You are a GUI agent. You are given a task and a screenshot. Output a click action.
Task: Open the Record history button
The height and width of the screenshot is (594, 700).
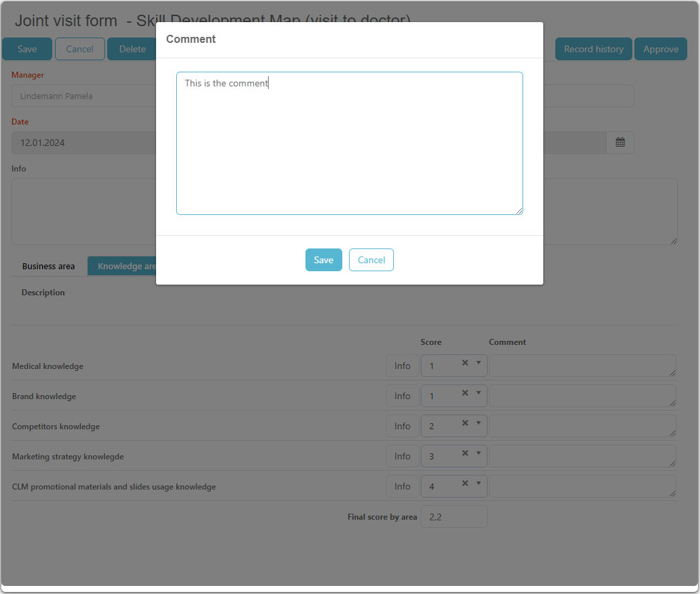[593, 49]
